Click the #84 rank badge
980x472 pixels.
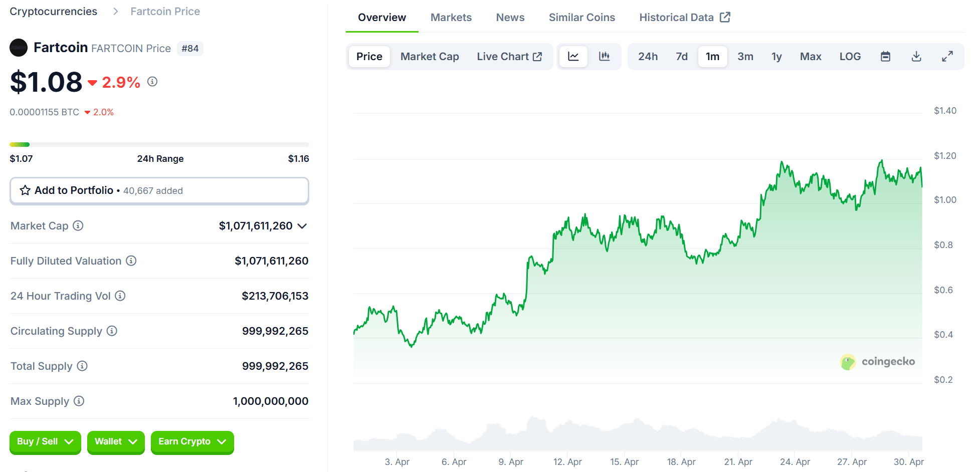click(x=190, y=48)
